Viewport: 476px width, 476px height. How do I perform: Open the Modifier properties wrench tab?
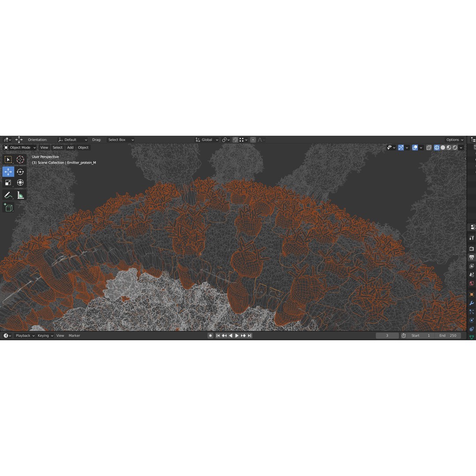click(x=472, y=303)
